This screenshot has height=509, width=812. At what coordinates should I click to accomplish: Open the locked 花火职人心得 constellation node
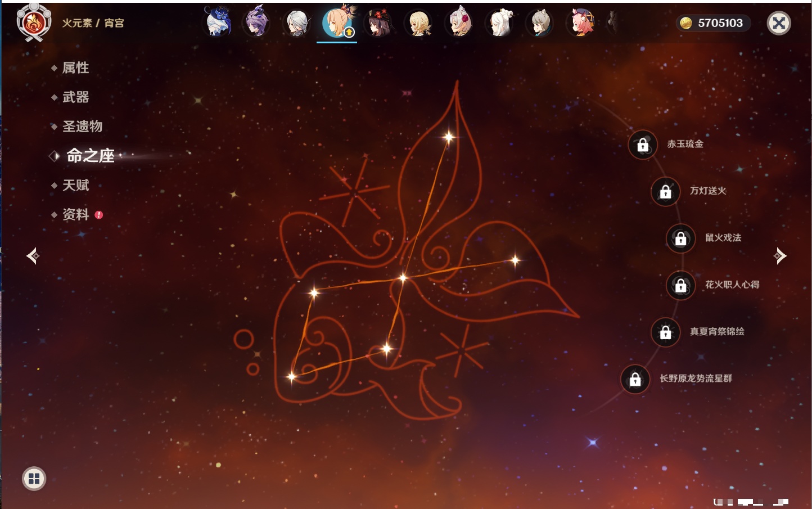pyautogui.click(x=681, y=285)
